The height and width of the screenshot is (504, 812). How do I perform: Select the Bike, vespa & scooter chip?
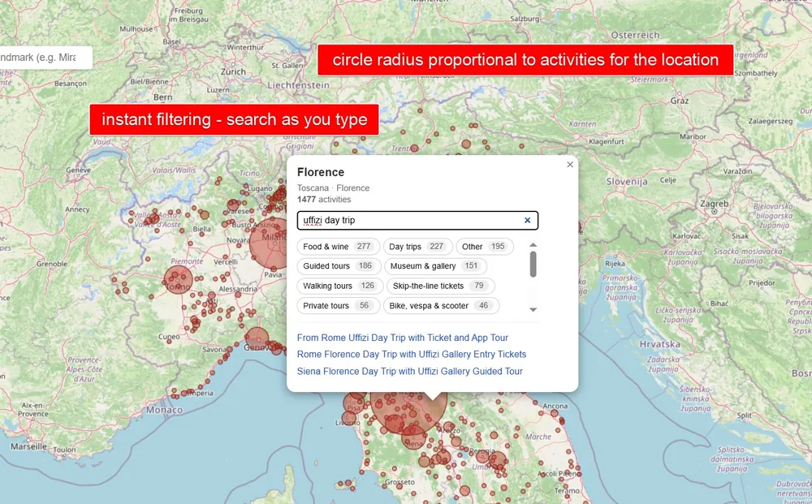click(441, 306)
